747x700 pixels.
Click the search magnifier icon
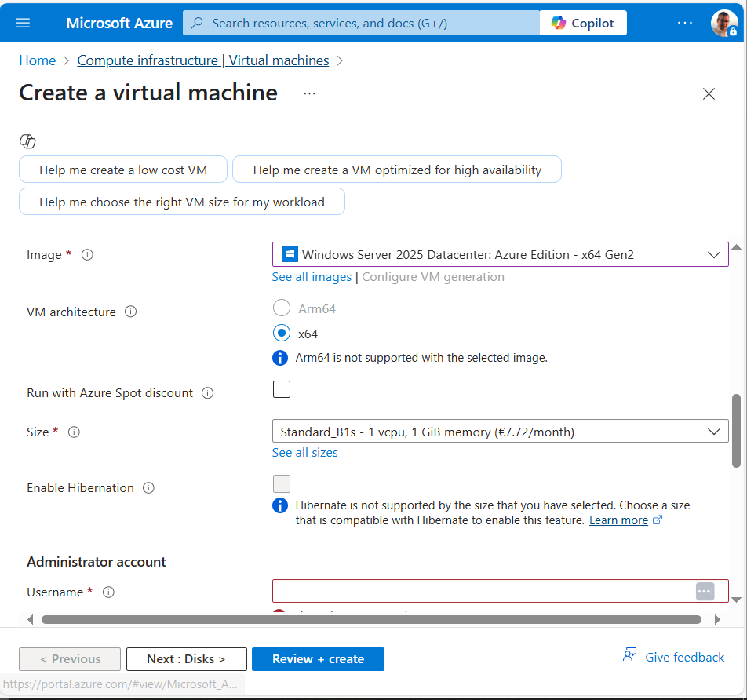click(196, 23)
